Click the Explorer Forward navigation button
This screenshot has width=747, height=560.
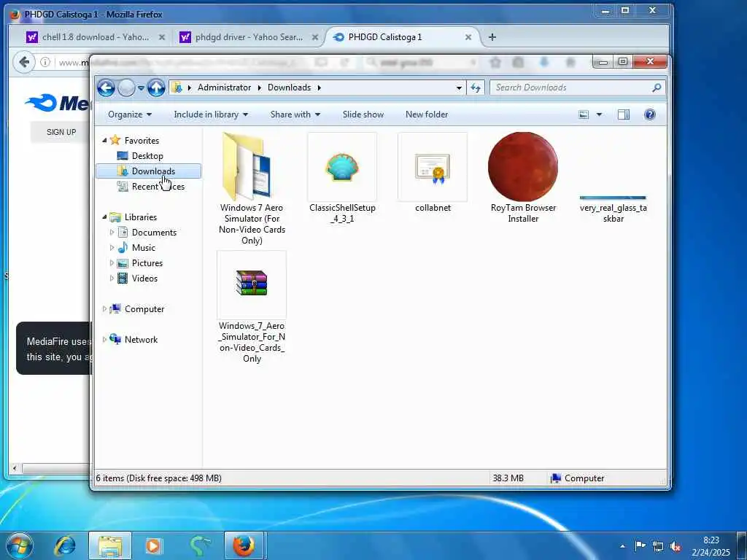point(126,87)
